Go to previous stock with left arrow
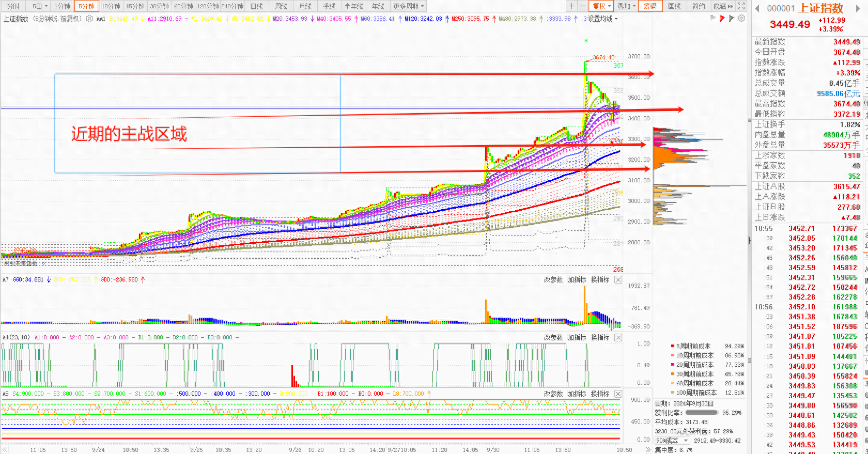 click(x=757, y=8)
